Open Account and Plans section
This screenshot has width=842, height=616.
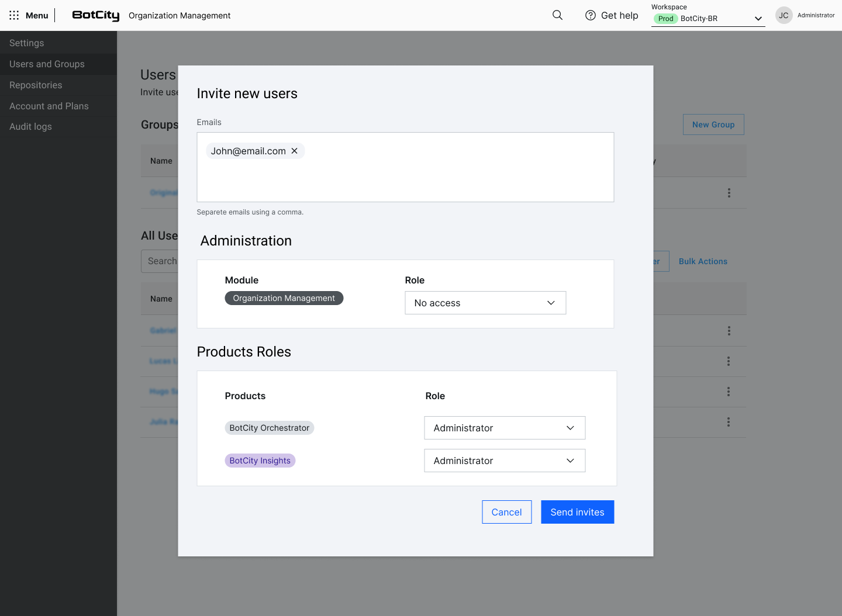[49, 106]
